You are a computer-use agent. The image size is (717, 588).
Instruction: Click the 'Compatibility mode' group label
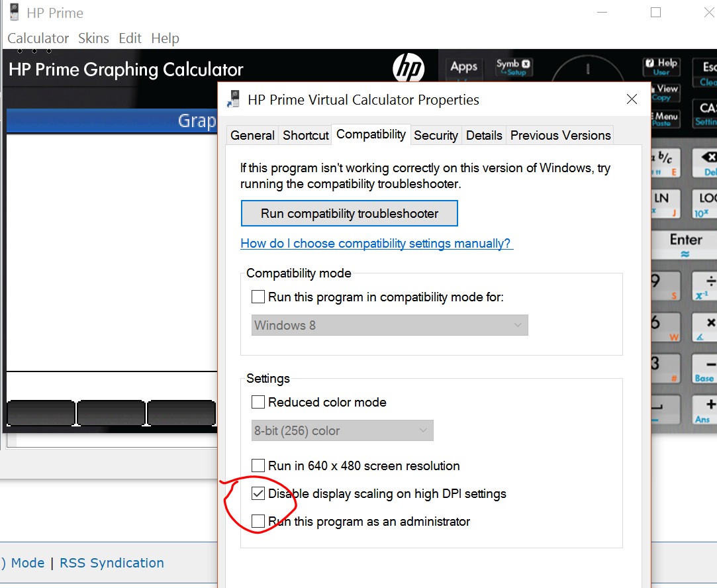299,273
